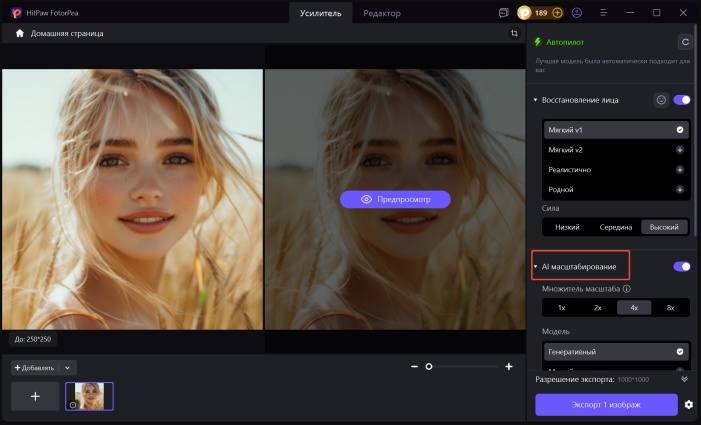The image size is (701, 425).
Task: Click the checkmark on Генеративный model
Action: (680, 352)
